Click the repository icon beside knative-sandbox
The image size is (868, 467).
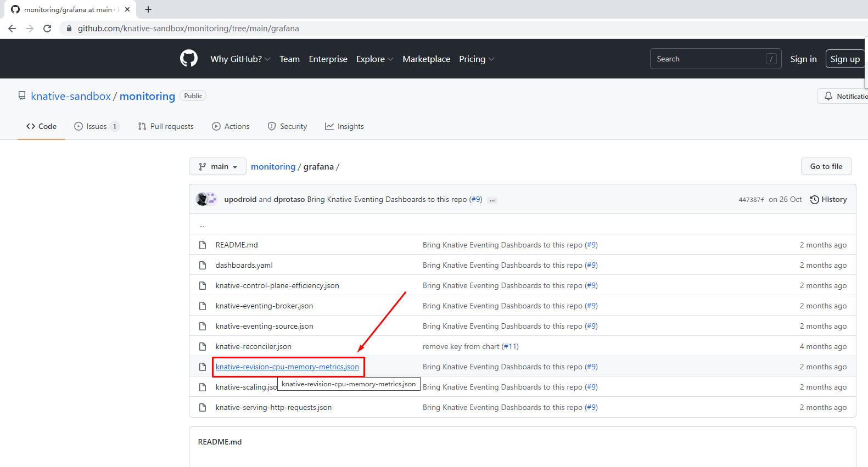[x=22, y=96]
